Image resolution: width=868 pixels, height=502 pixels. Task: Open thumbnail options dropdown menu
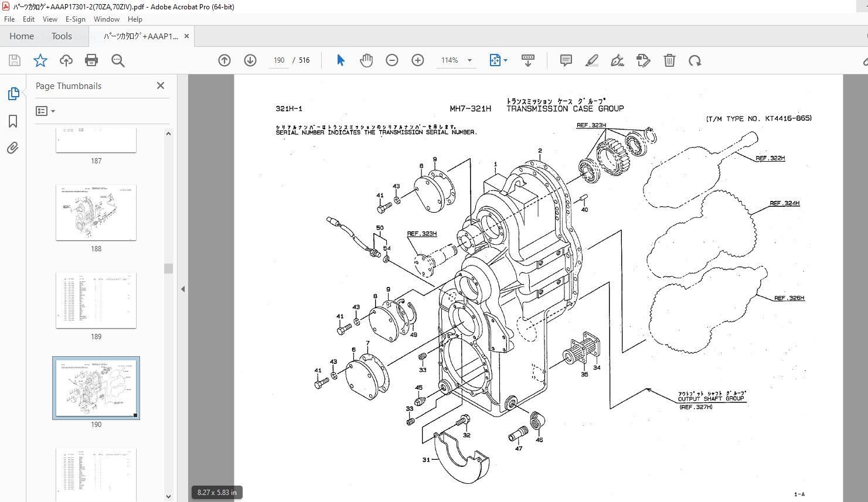(45, 111)
